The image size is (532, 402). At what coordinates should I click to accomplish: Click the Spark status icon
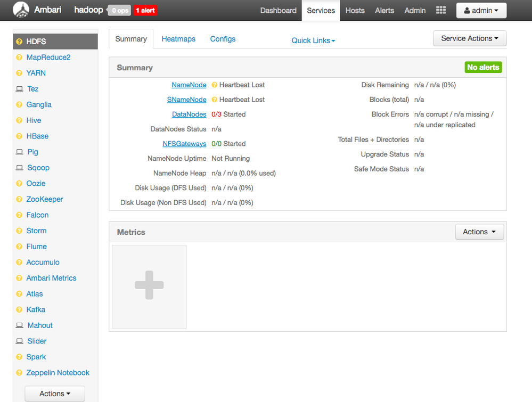(19, 357)
